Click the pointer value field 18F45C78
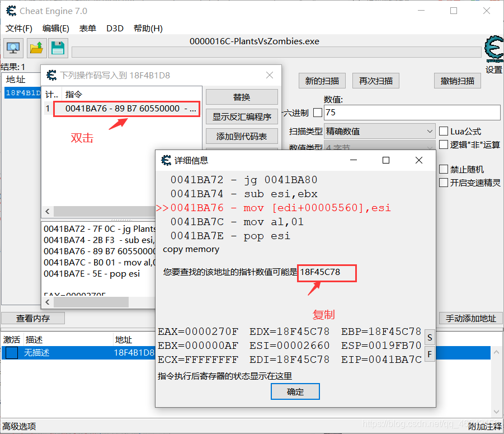This screenshot has height=434, width=504. [327, 273]
